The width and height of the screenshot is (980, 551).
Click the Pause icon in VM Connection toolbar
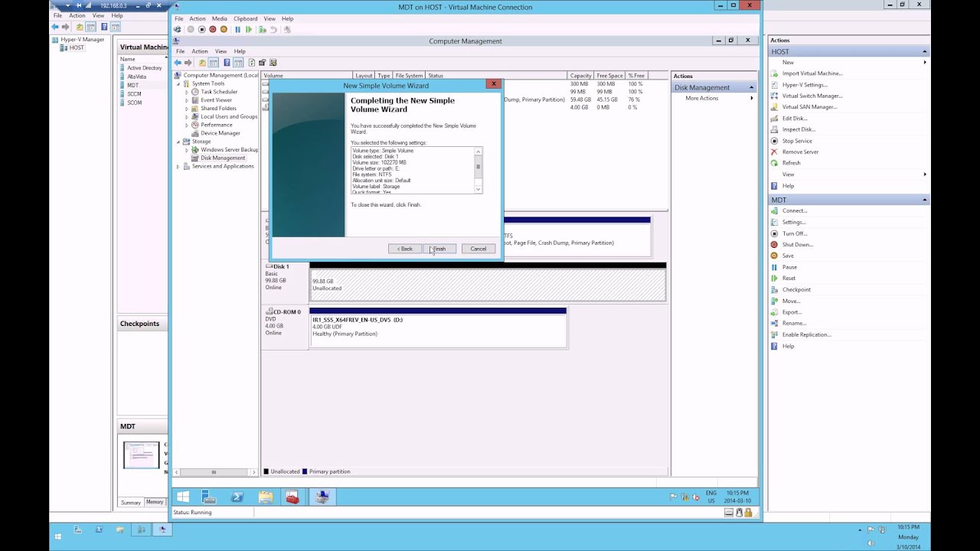237,29
